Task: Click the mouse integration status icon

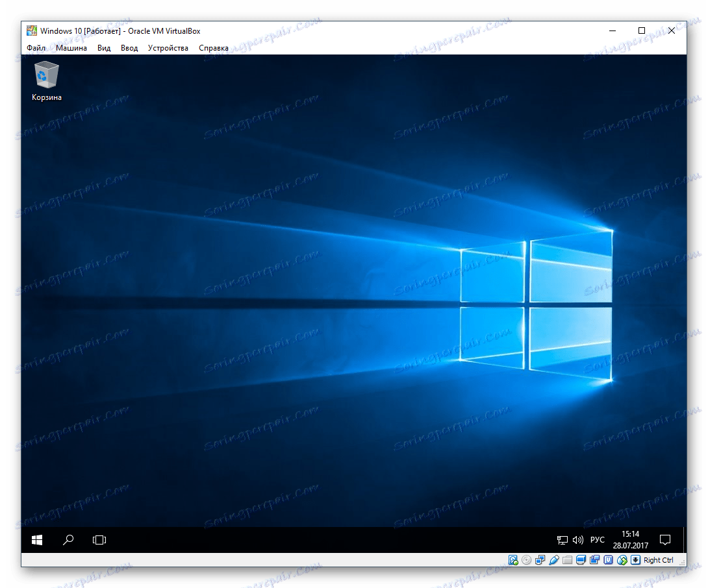Action: click(622, 560)
